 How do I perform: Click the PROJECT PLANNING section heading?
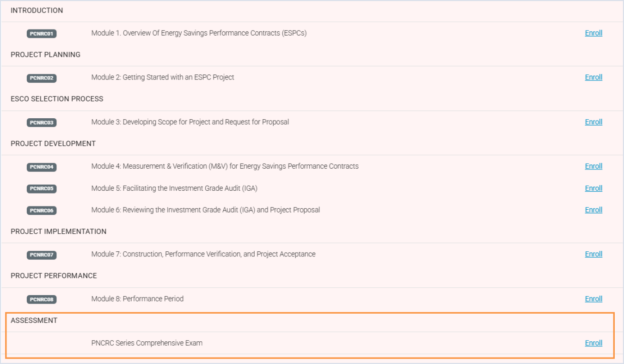(x=46, y=55)
